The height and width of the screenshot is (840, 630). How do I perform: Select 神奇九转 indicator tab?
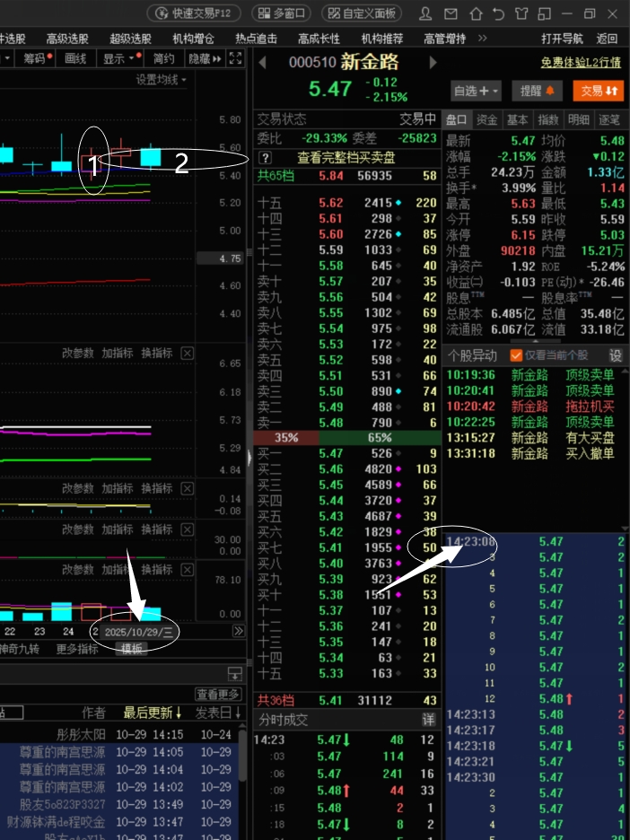pyautogui.click(x=19, y=649)
